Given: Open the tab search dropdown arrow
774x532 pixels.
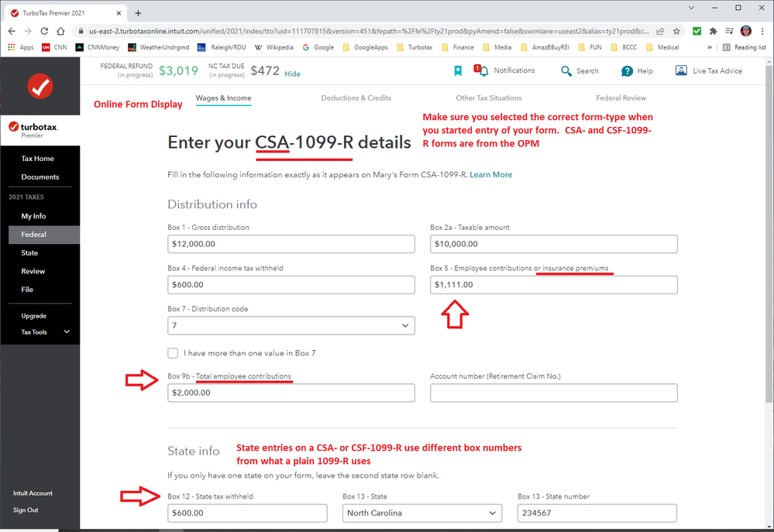Looking at the screenshot, I should pyautogui.click(x=691, y=8).
